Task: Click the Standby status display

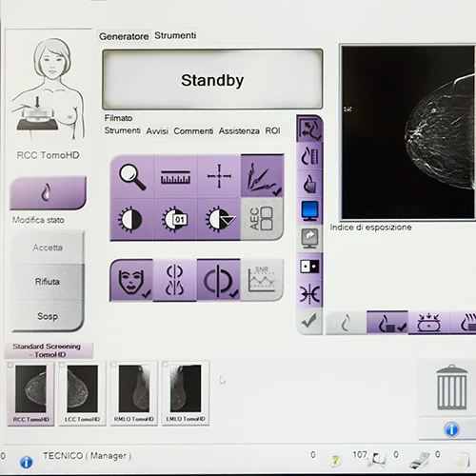Action: point(212,79)
